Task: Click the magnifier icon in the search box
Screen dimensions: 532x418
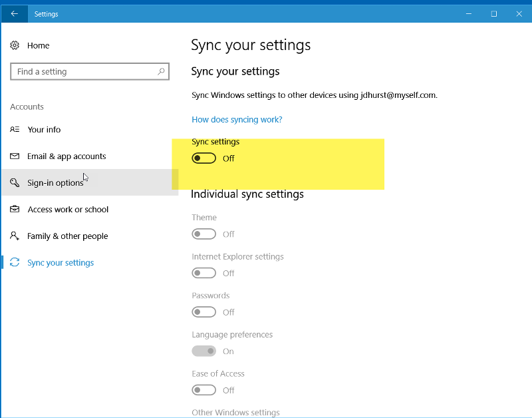Action: (x=162, y=71)
